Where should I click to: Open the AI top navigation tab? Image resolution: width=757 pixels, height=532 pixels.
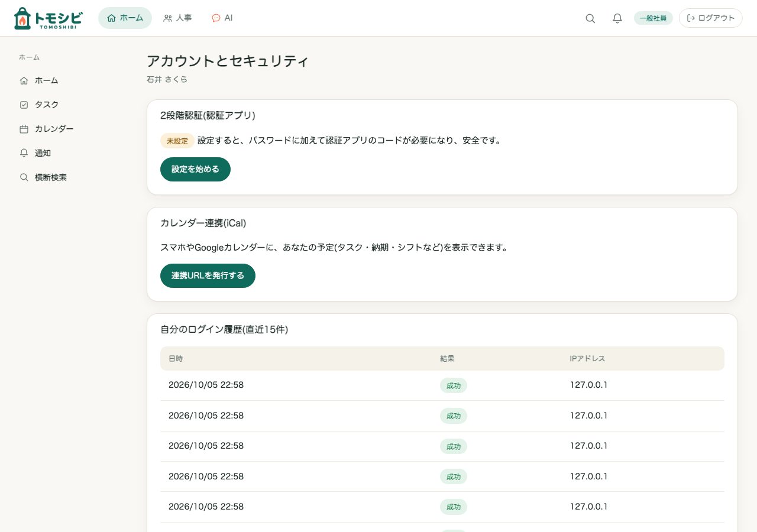[222, 18]
